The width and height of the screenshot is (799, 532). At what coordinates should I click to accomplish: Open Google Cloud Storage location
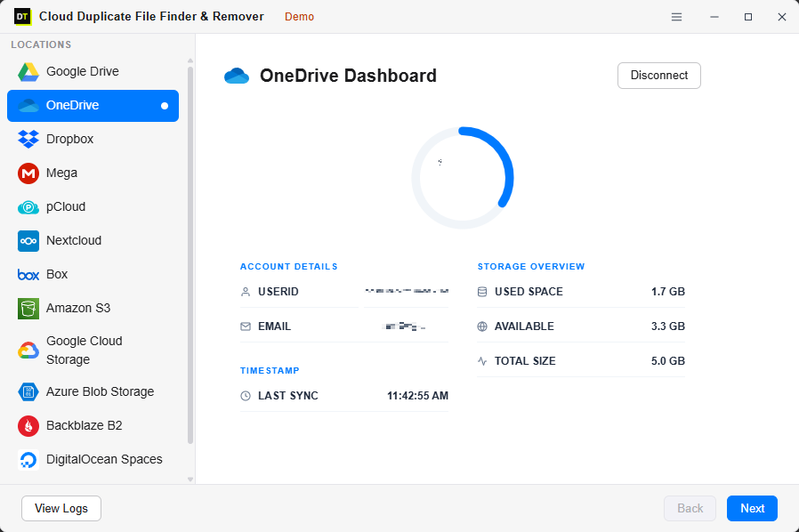point(93,351)
